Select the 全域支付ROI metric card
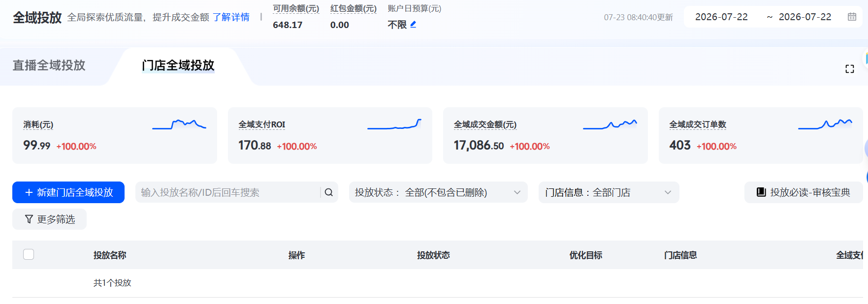868x304 pixels. (330, 135)
